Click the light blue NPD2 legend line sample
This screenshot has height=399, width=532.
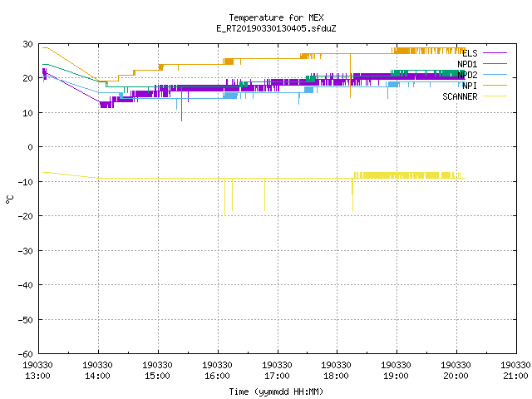tap(495, 74)
